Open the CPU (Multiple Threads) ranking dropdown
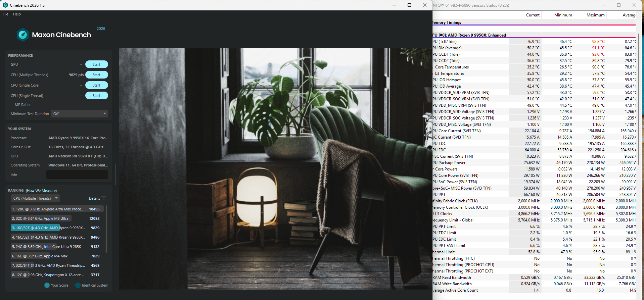This screenshot has width=644, height=300. (x=35, y=198)
